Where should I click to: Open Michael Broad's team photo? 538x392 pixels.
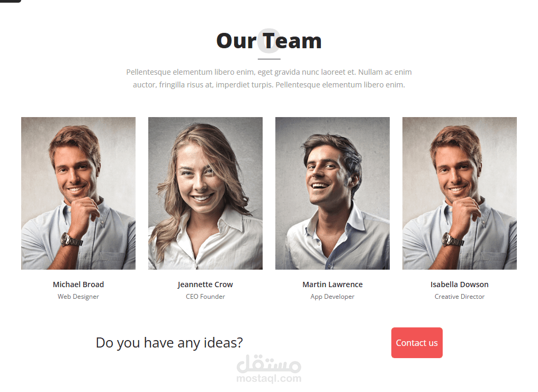(78, 193)
